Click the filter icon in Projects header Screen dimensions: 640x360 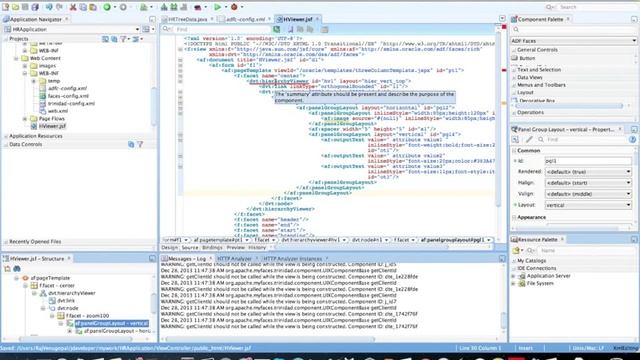(123, 39)
